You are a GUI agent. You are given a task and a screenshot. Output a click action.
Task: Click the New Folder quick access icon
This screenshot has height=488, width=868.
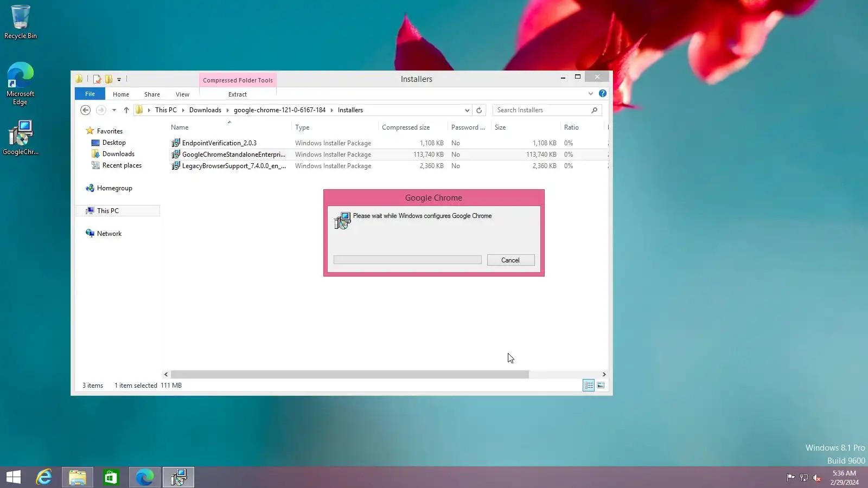click(108, 79)
